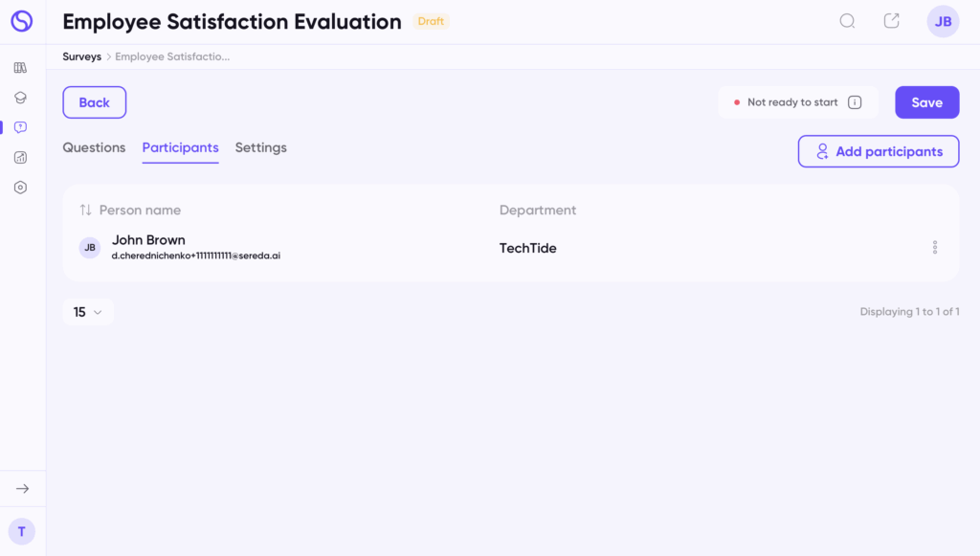Expand the sidebar with the arrow icon
This screenshot has width=980, height=556.
(22, 489)
